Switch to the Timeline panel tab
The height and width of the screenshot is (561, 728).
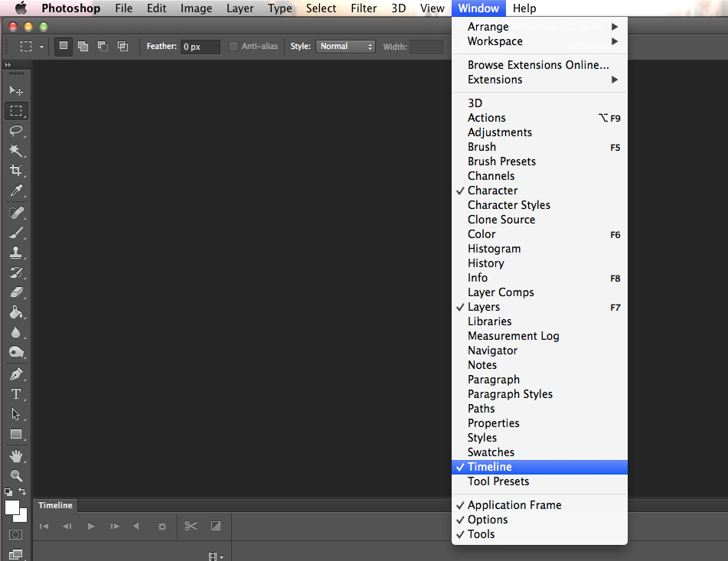55,505
